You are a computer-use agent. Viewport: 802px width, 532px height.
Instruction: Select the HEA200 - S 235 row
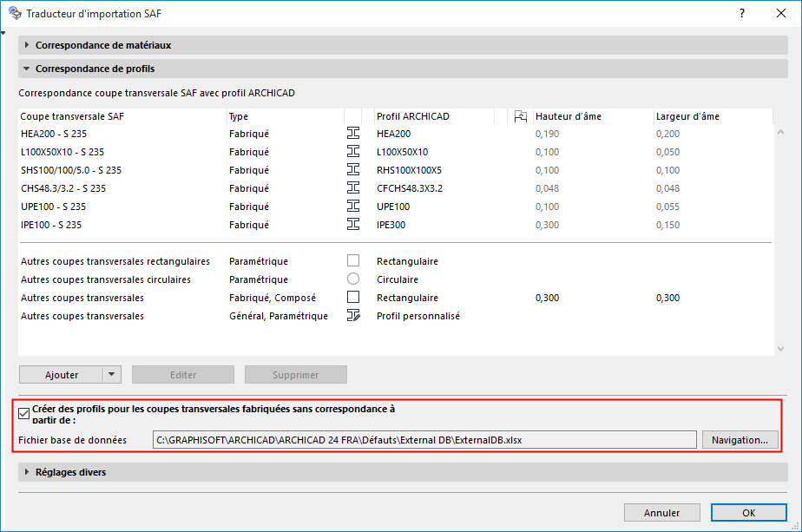395,134
